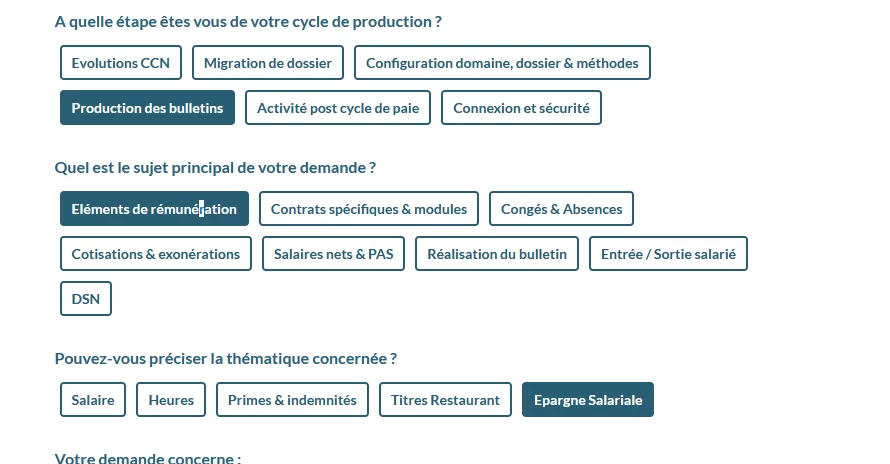Select the Evolutions CCN option

pos(121,62)
